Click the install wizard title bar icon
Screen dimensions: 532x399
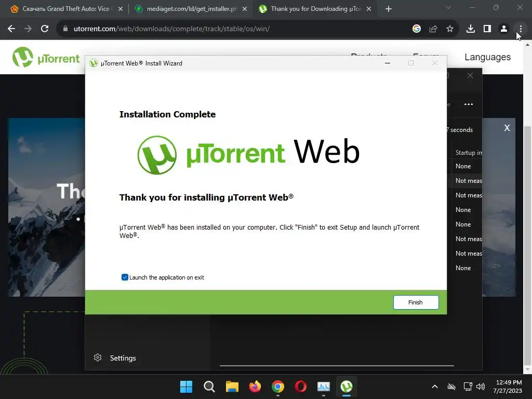[x=94, y=63]
